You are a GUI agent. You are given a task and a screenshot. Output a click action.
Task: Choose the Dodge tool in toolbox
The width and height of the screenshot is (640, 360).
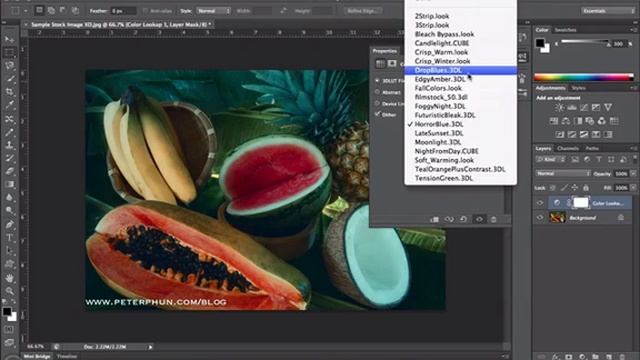tap(9, 211)
